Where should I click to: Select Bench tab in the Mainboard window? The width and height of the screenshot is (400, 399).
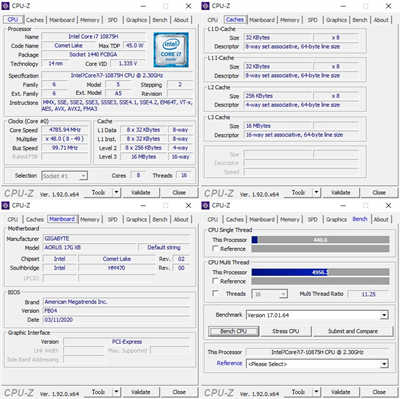(160, 219)
